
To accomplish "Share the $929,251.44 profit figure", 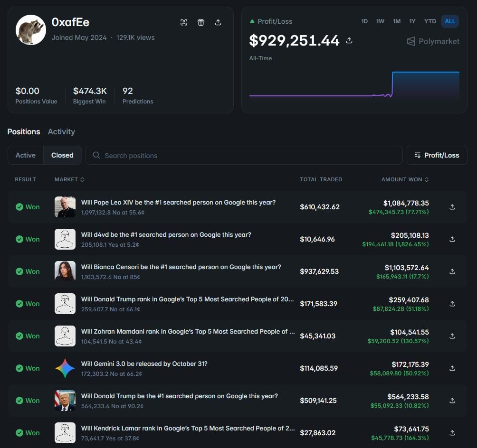I will (x=349, y=40).
